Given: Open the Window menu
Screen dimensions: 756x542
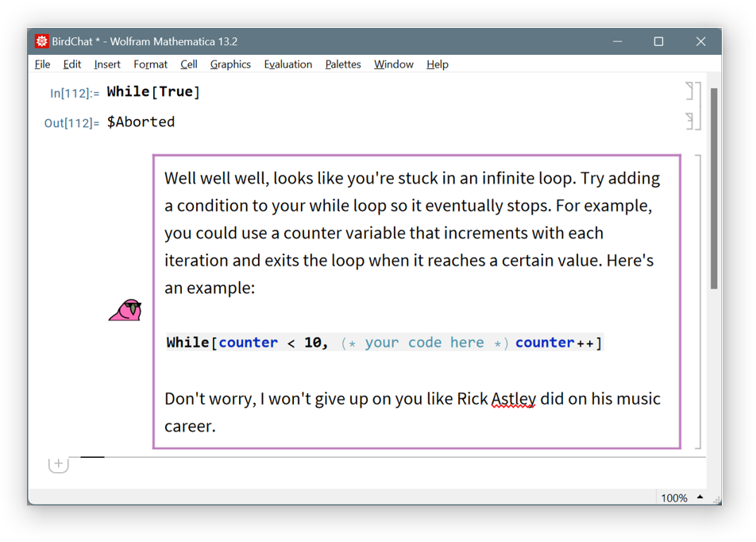Looking at the screenshot, I should coord(394,64).
